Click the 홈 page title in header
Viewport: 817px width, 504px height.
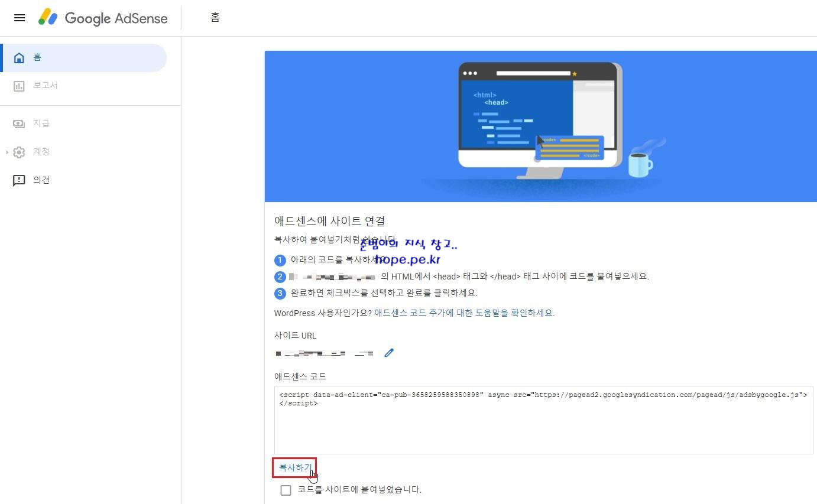pos(215,18)
